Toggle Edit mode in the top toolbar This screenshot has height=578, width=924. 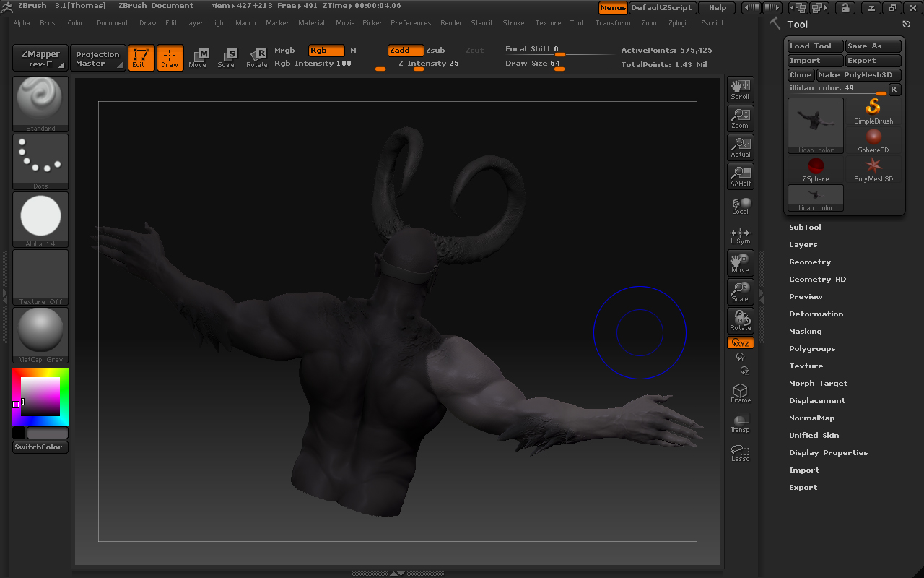141,58
